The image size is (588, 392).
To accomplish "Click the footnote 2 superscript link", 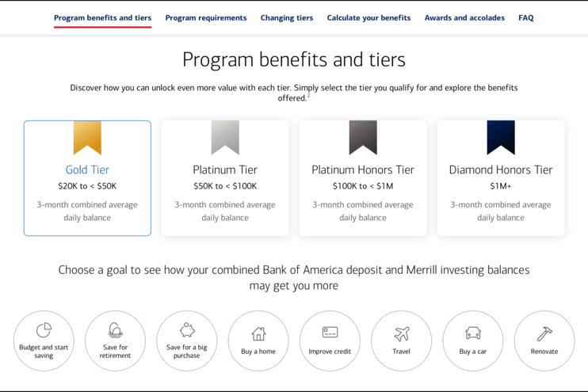I will point(309,96).
